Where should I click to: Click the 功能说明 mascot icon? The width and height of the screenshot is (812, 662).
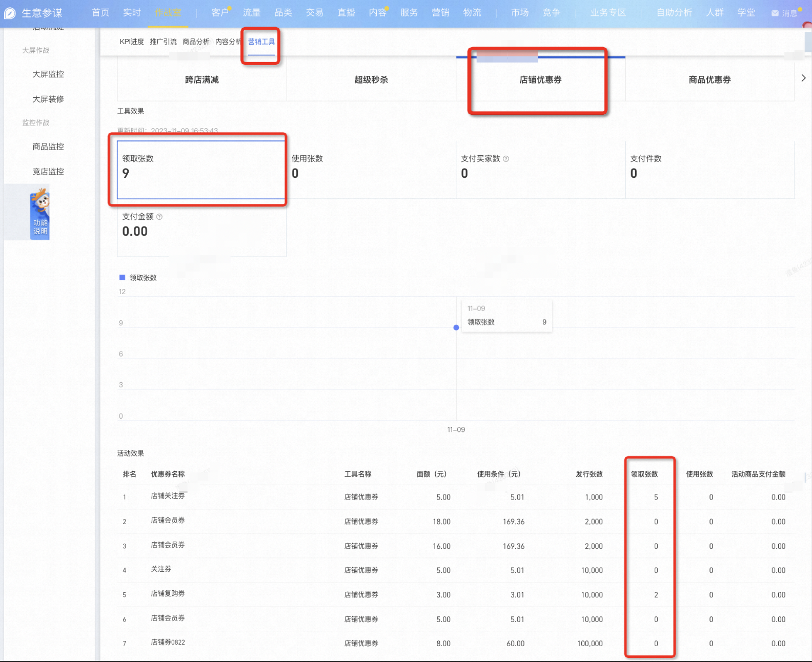[40, 214]
